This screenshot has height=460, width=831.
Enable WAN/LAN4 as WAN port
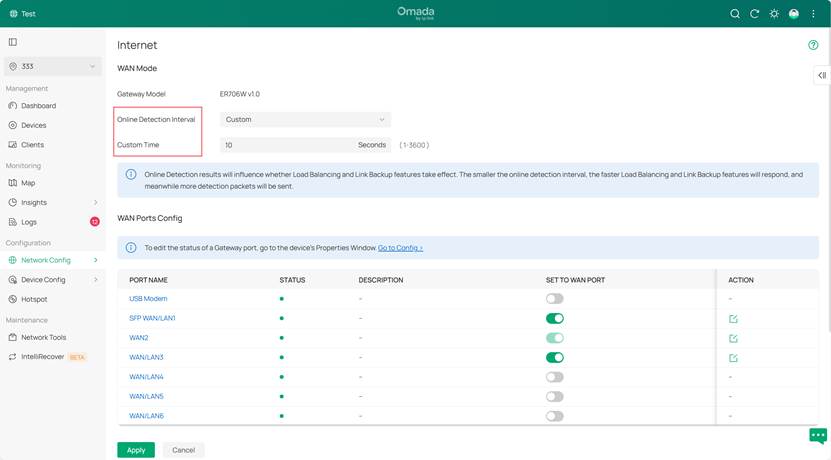point(554,377)
